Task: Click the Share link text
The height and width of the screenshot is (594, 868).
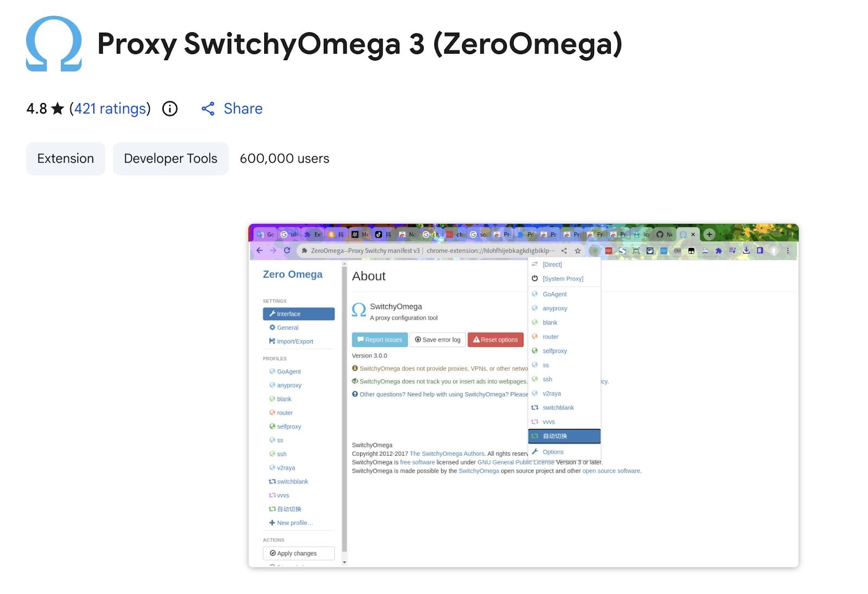Action: pyautogui.click(x=243, y=109)
